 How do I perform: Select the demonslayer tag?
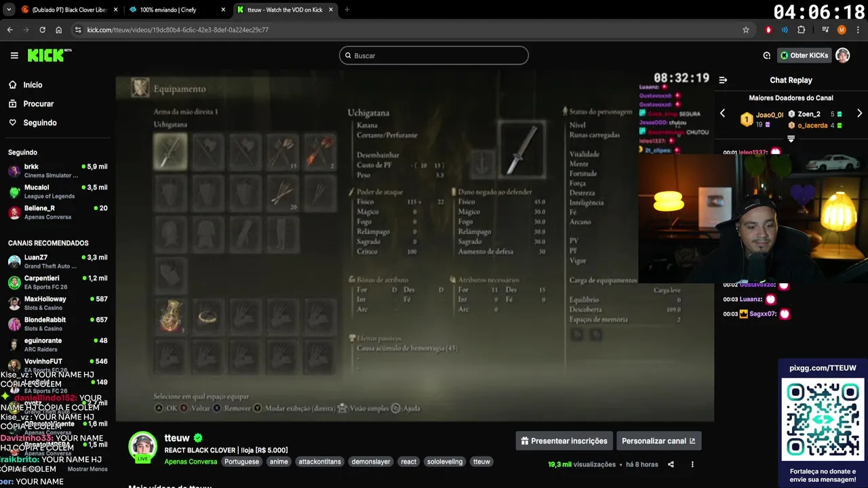[x=371, y=462]
